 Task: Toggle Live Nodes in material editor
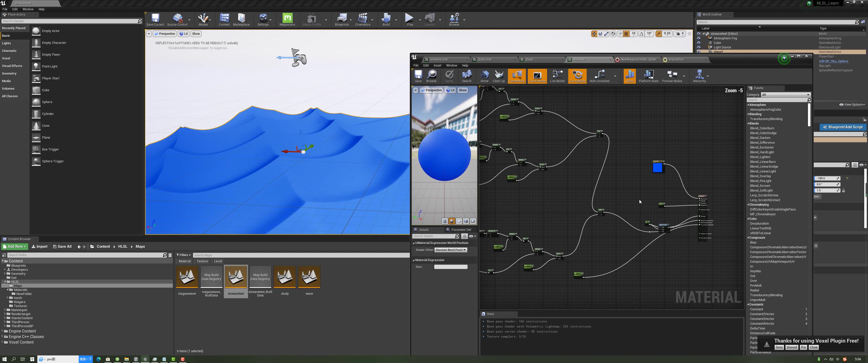click(557, 76)
